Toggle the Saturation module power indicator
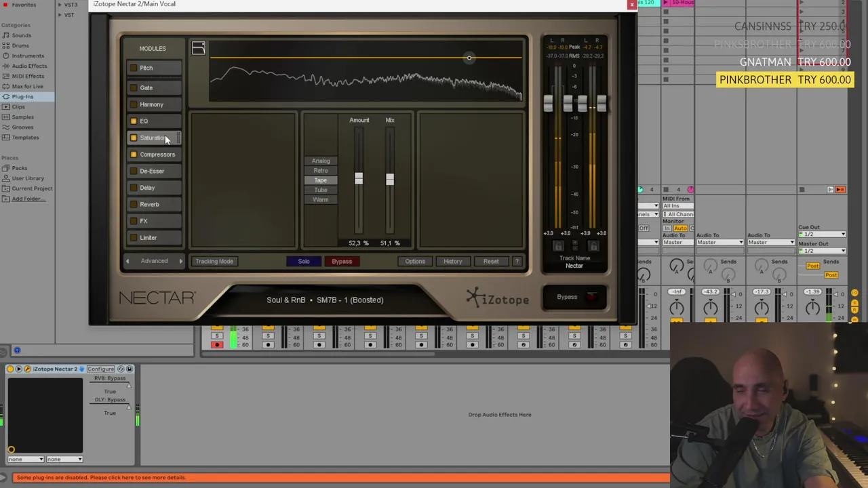 (x=134, y=138)
